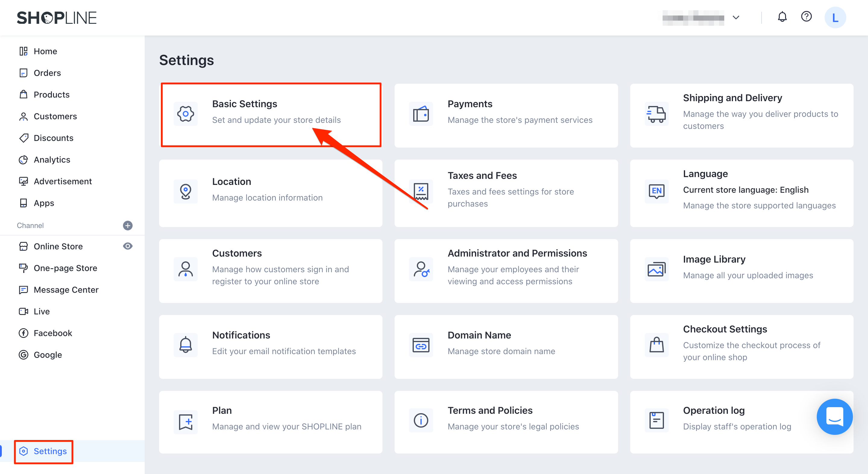Open the Online Store channel
This screenshot has width=868, height=474.
[x=58, y=246]
